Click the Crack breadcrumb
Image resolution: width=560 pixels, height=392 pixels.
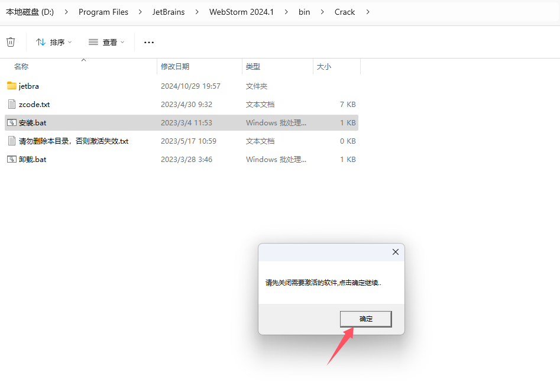(345, 12)
